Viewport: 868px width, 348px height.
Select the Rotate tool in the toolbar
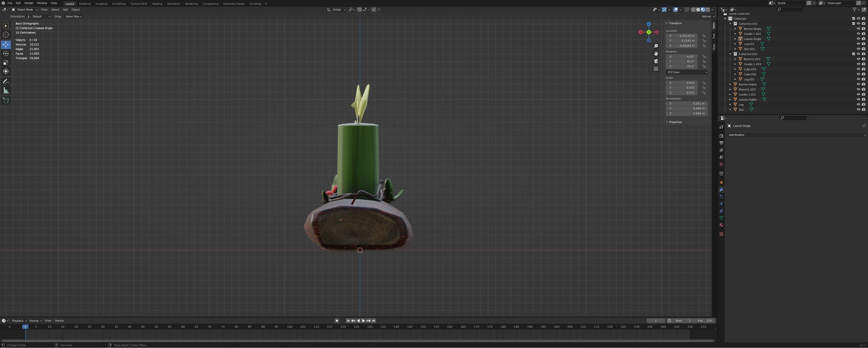point(6,53)
